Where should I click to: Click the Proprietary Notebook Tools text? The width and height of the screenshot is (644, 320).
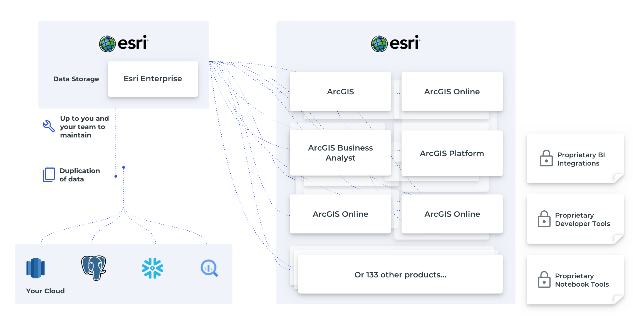pyautogui.click(x=582, y=280)
